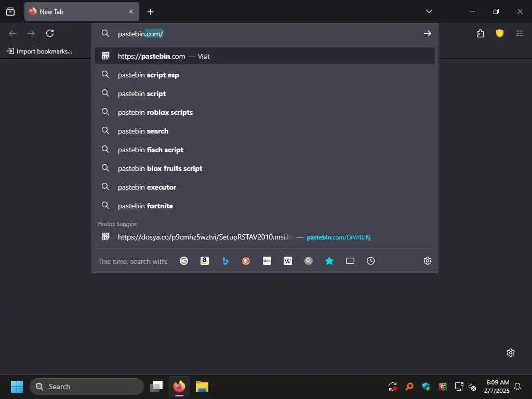The image size is (532, 399).
Task: Choose suggestion pastebin executor
Action: (x=264, y=187)
